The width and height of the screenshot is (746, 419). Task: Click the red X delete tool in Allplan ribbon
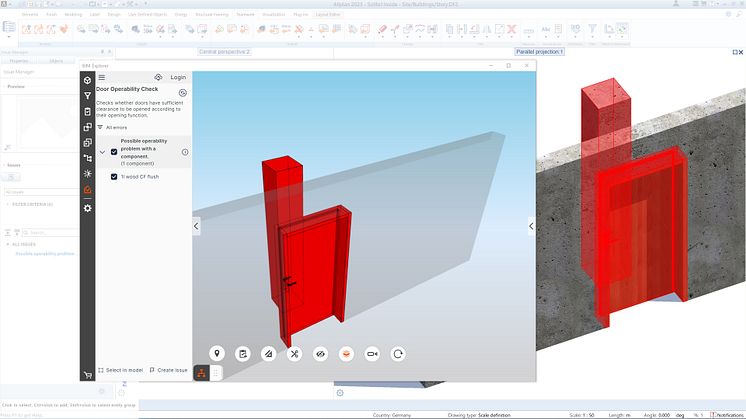tap(512, 29)
